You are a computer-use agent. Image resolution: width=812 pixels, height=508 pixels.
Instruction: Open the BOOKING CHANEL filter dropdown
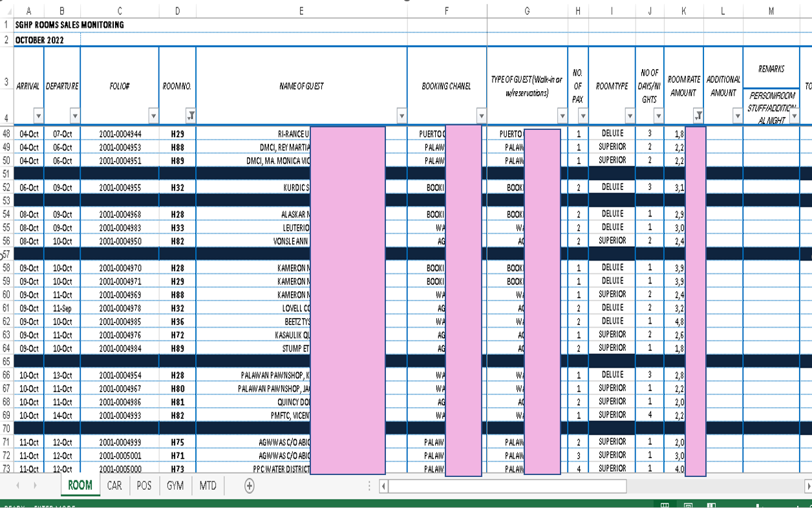click(x=481, y=116)
